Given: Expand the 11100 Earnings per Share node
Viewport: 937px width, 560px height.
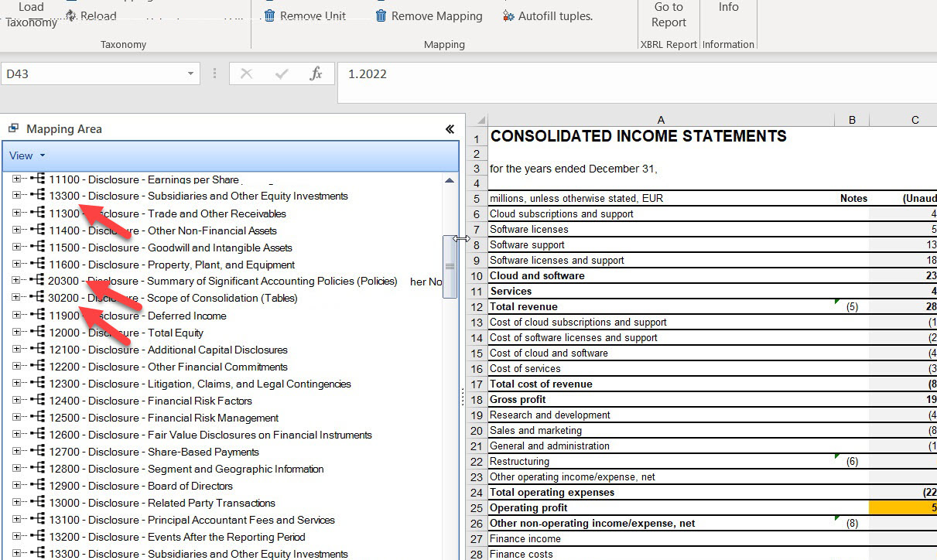Looking at the screenshot, I should point(17,179).
